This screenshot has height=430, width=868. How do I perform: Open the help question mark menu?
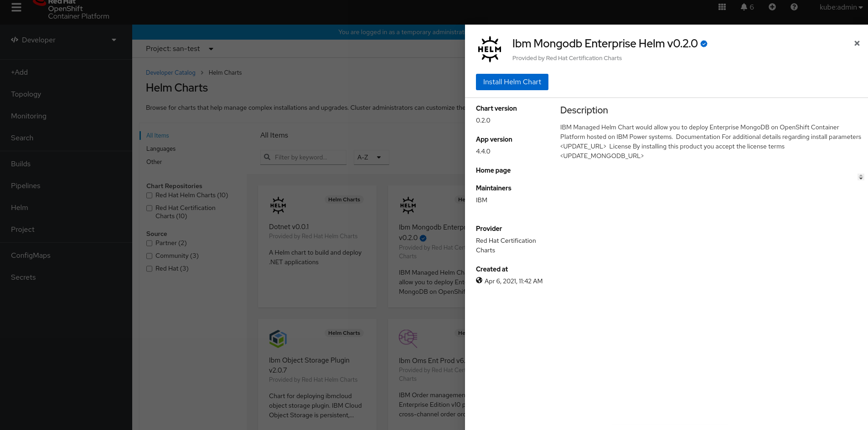[794, 7]
